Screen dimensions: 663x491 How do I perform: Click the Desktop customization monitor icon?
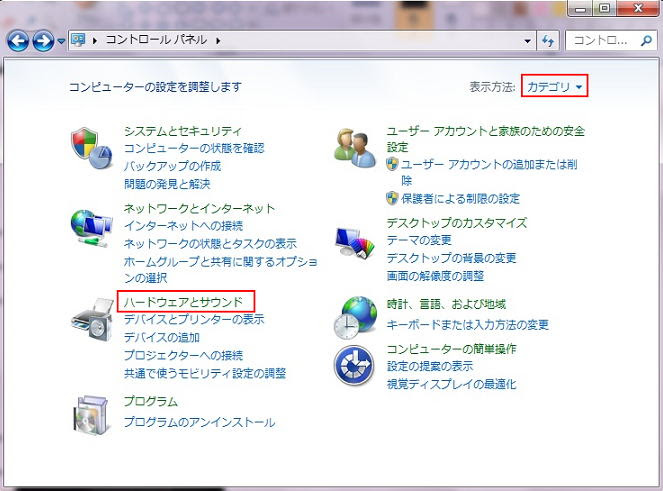coord(355,243)
